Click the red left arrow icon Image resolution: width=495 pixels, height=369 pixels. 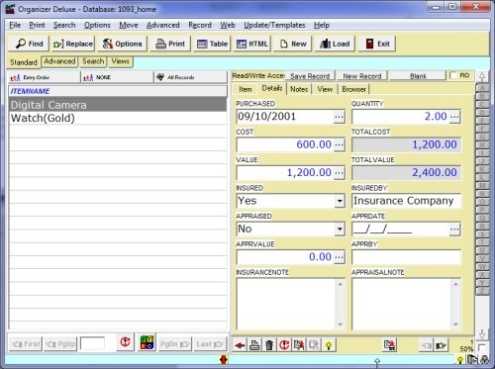240,345
